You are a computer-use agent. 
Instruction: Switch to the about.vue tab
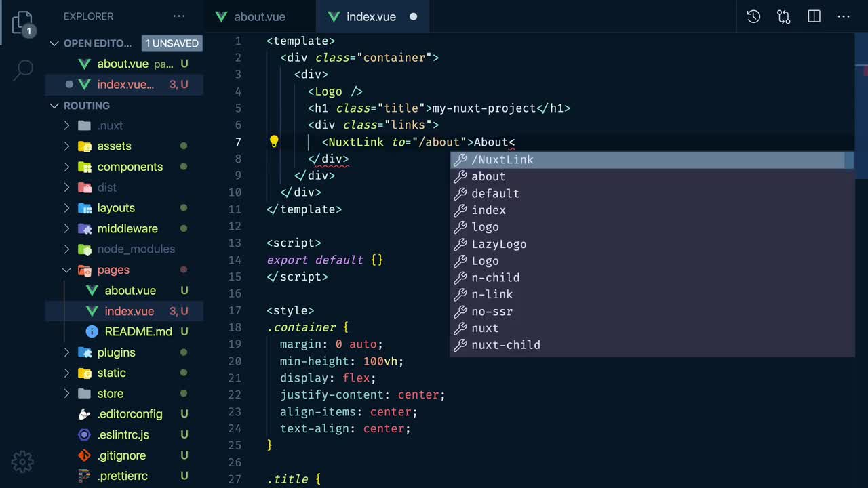259,17
